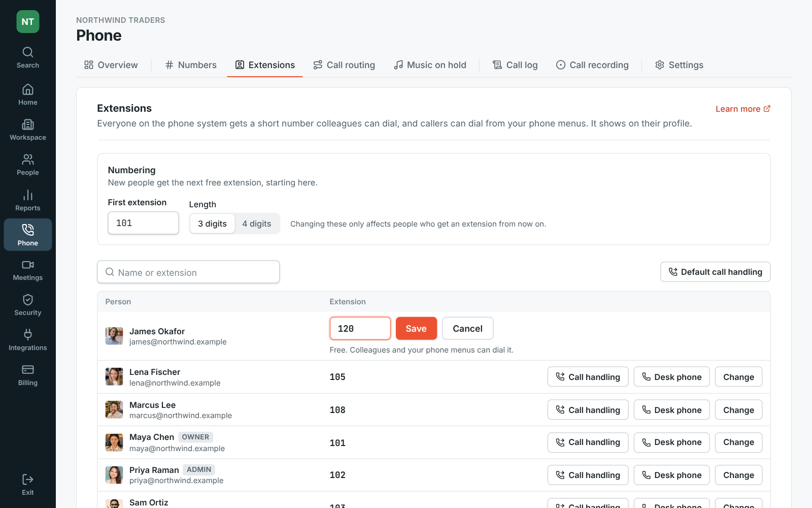Viewport: 812px width, 508px height.
Task: Change Maya Chen's extension
Action: [738, 442]
